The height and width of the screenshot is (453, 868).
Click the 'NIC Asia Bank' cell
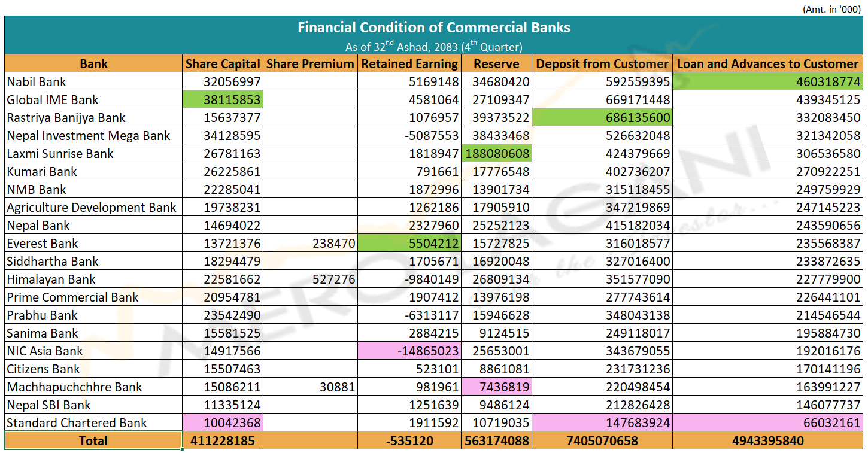click(x=93, y=351)
